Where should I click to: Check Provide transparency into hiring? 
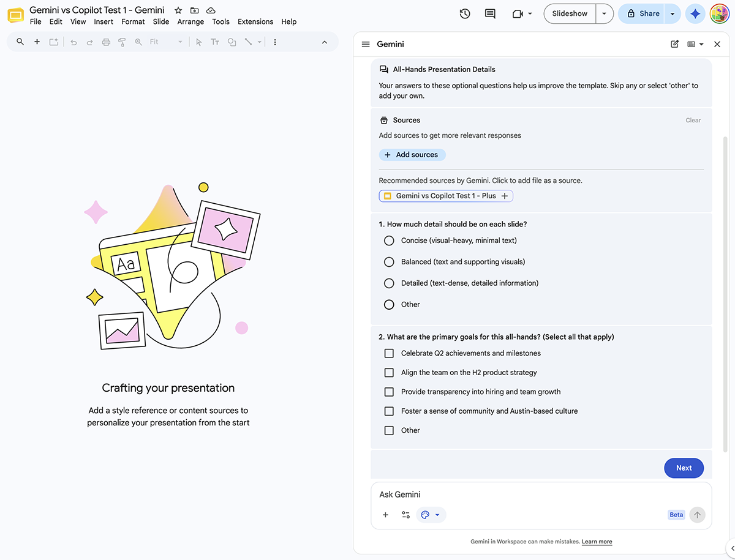(389, 392)
